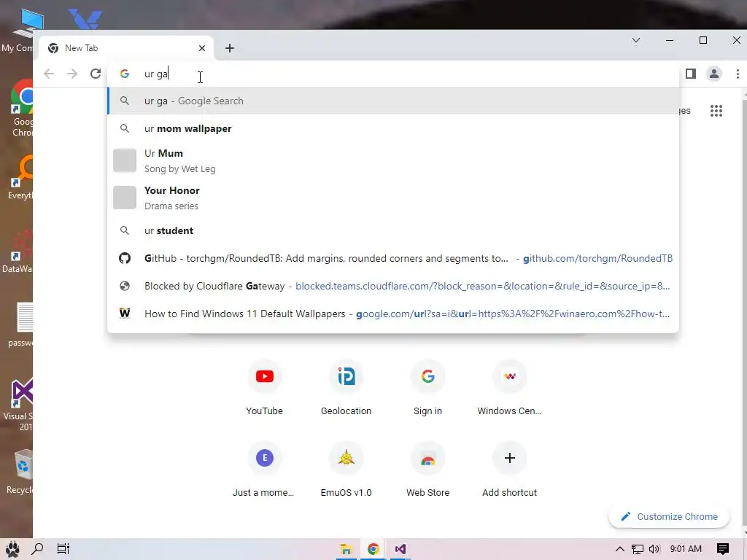The height and width of the screenshot is (560, 747).
Task: Expand hidden system tray icons
Action: (x=620, y=549)
